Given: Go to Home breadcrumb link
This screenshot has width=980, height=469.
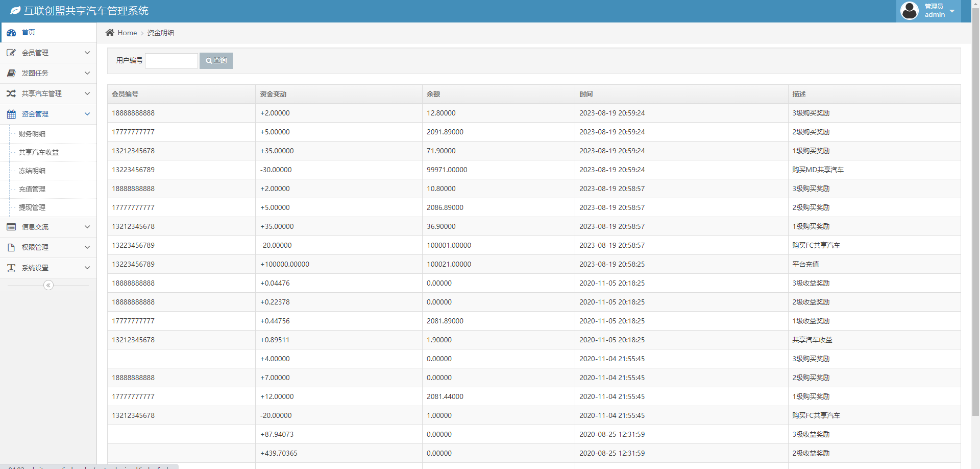Looking at the screenshot, I should pyautogui.click(x=127, y=33).
